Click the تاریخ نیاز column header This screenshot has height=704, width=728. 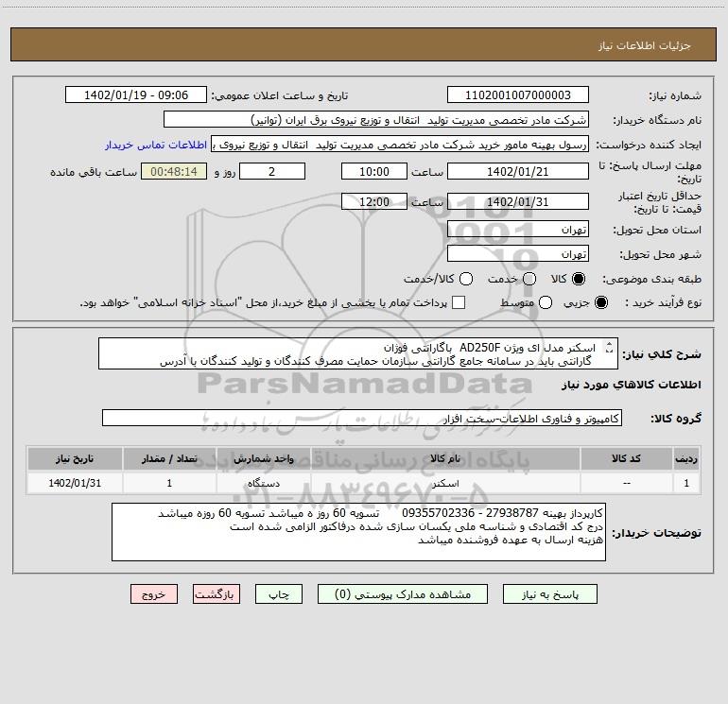[x=75, y=458]
